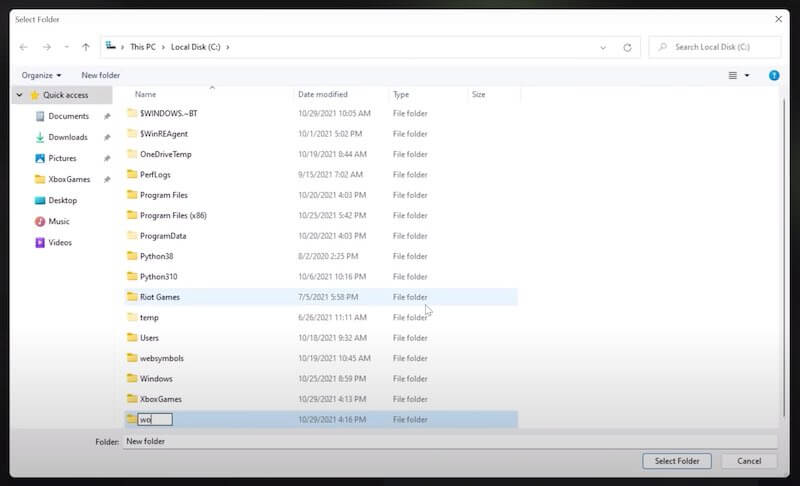Viewport: 800px width, 486px height.
Task: Sort by the Type column header
Action: (x=401, y=94)
